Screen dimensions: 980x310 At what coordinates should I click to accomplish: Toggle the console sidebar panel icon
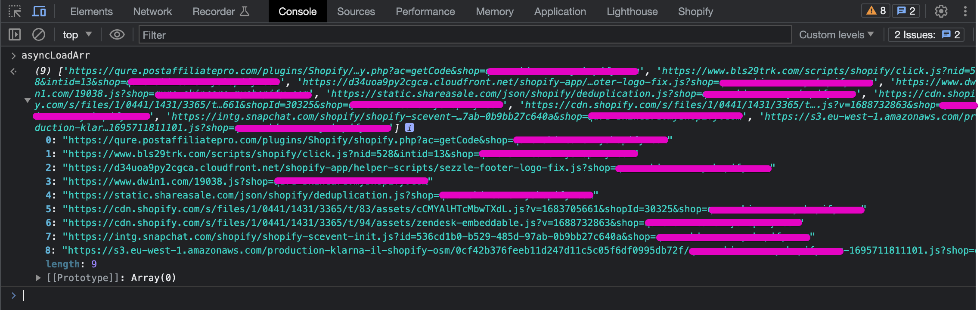pos(15,34)
